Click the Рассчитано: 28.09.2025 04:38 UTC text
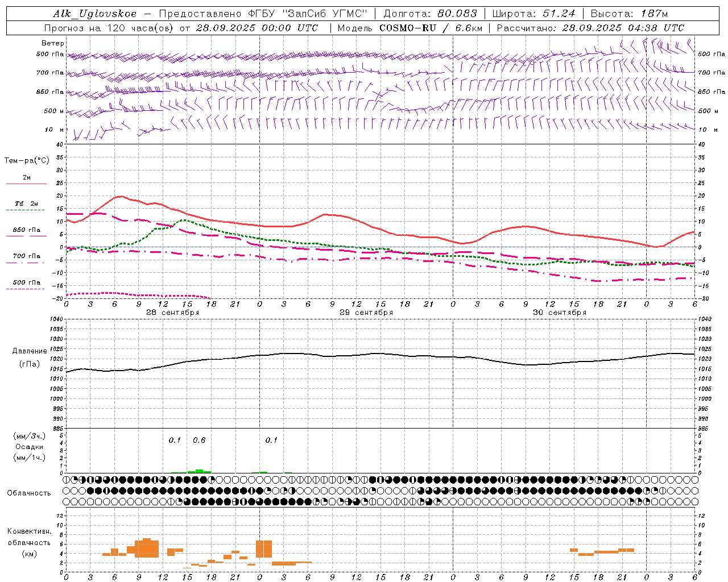 point(590,28)
